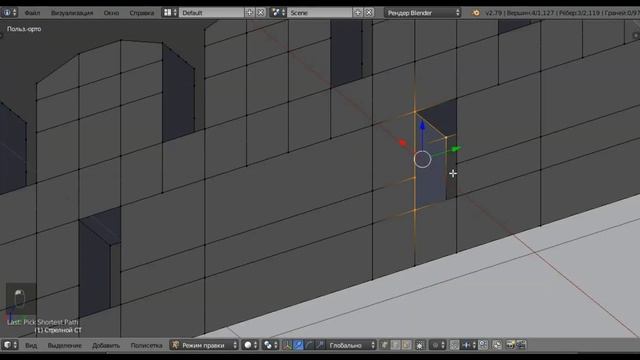The width and height of the screenshot is (640, 360).
Task: Open the snap element selector
Action: tap(469, 345)
